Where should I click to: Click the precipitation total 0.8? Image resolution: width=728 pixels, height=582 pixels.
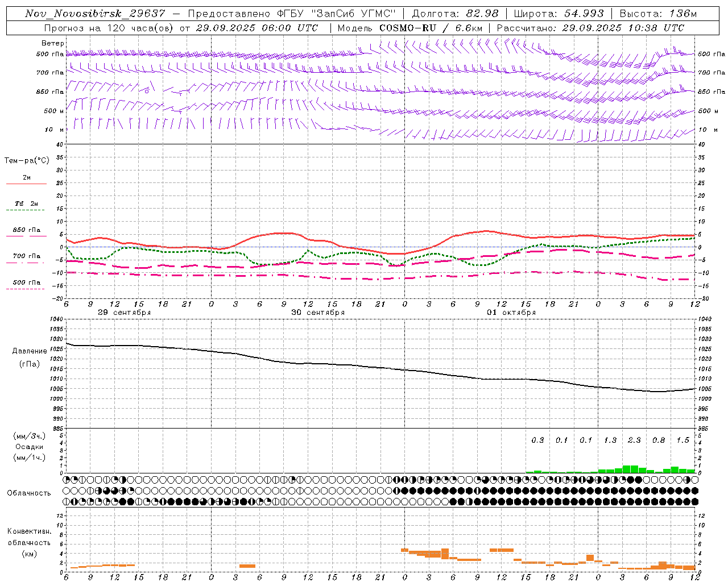click(659, 440)
